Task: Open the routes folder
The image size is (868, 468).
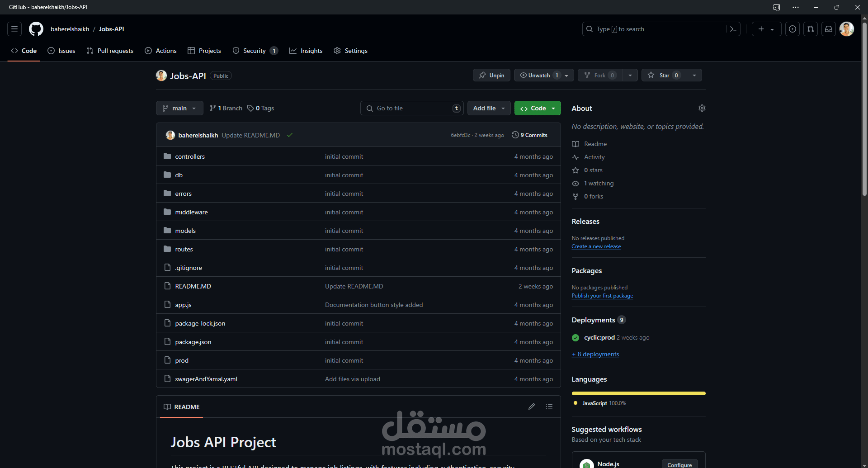Action: [184, 249]
